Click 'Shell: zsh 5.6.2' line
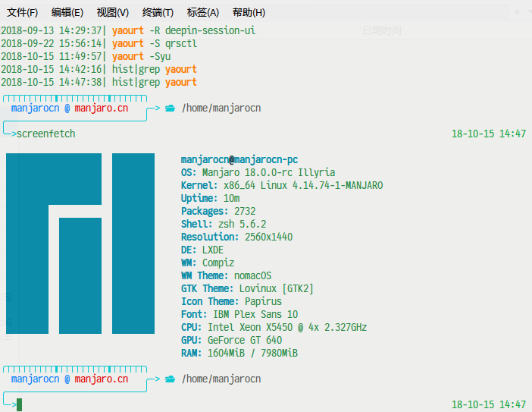Viewport: 532px width, 412px height. [224, 224]
